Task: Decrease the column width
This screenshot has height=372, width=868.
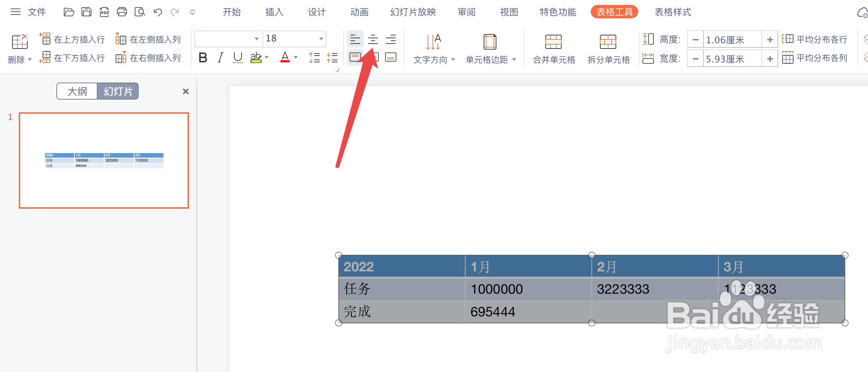Action: click(x=695, y=58)
